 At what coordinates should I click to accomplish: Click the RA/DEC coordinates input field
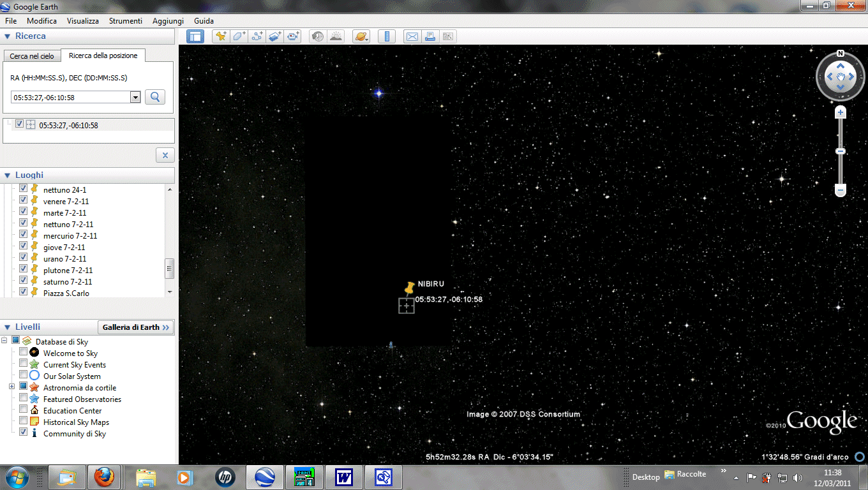[x=71, y=97]
